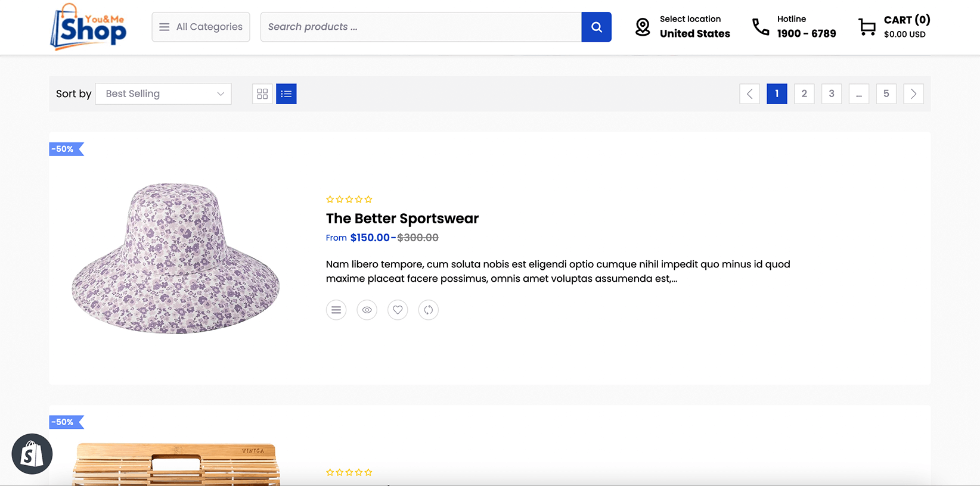Open The Better Sportswear product link
The height and width of the screenshot is (486, 980).
(402, 219)
